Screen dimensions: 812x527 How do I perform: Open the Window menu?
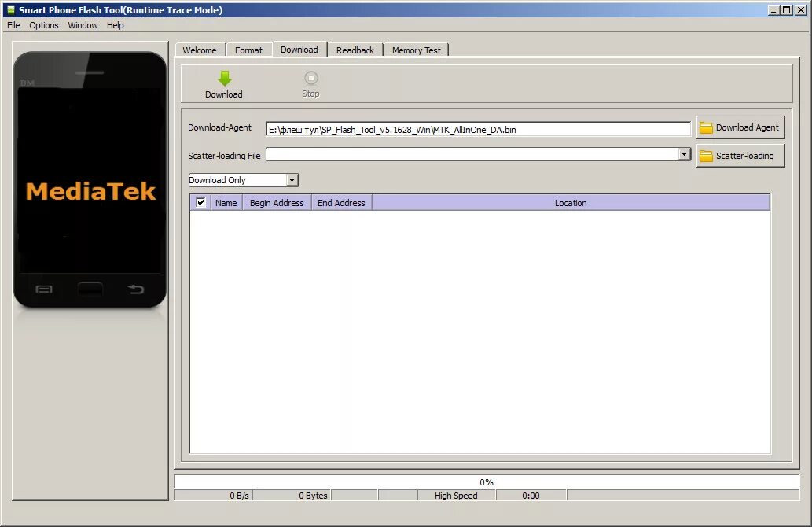click(83, 25)
